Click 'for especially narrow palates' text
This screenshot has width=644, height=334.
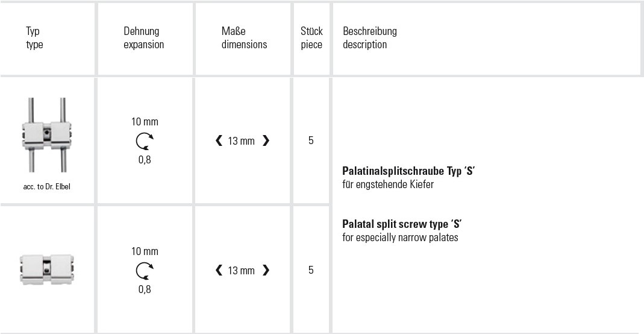click(400, 238)
